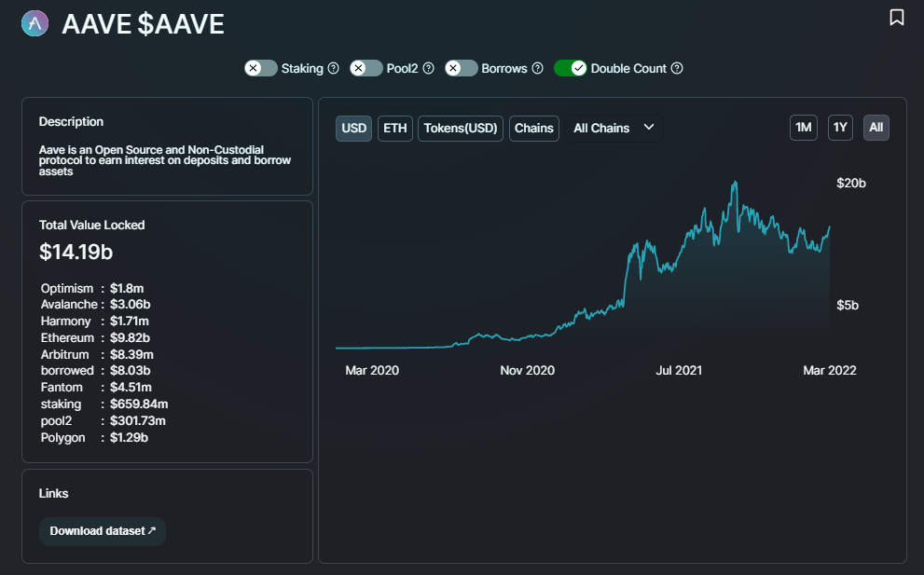The height and width of the screenshot is (575, 924).
Task: Open the Borrows help question icon
Action: [537, 68]
